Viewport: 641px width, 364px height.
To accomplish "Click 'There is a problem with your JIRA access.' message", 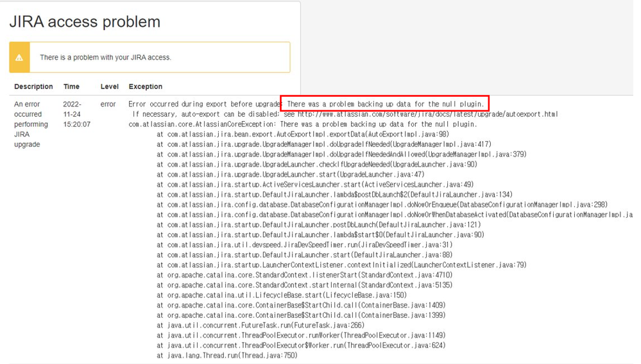I will (105, 58).
